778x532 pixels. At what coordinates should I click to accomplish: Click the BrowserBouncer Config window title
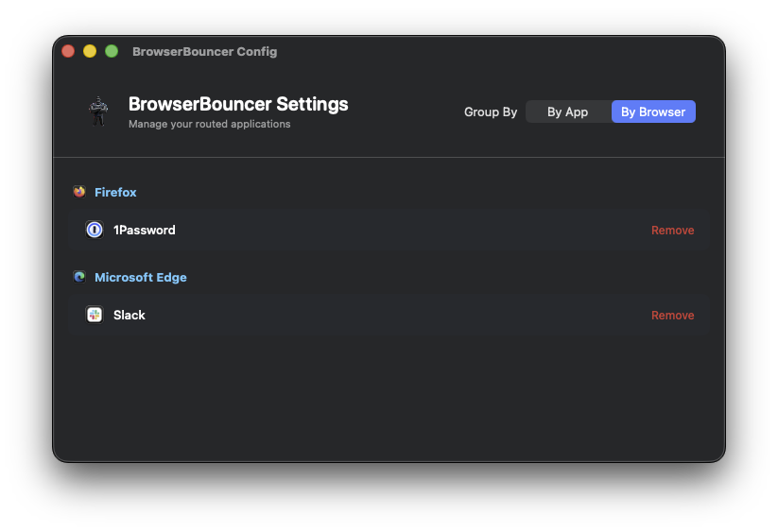pos(204,52)
